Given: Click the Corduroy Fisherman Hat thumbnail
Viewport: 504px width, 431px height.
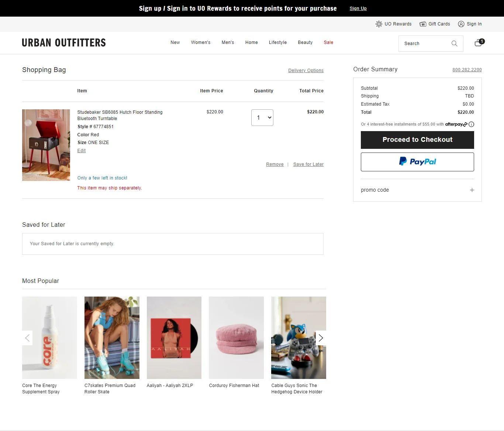Looking at the screenshot, I should 236,338.
